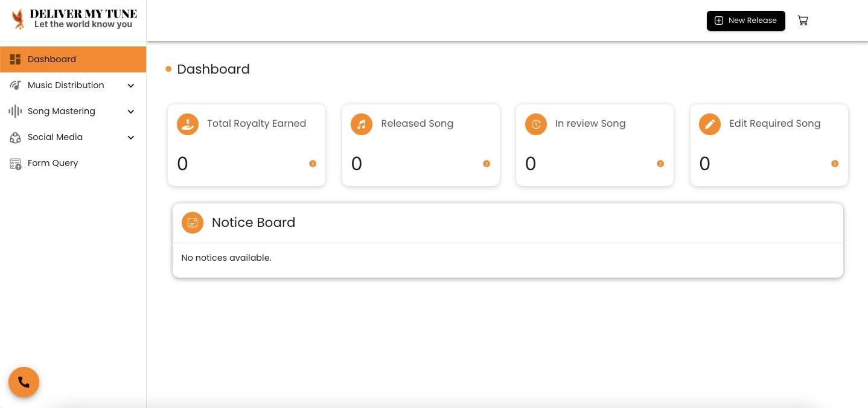
Task: Click the Released Song card
Action: [421, 145]
